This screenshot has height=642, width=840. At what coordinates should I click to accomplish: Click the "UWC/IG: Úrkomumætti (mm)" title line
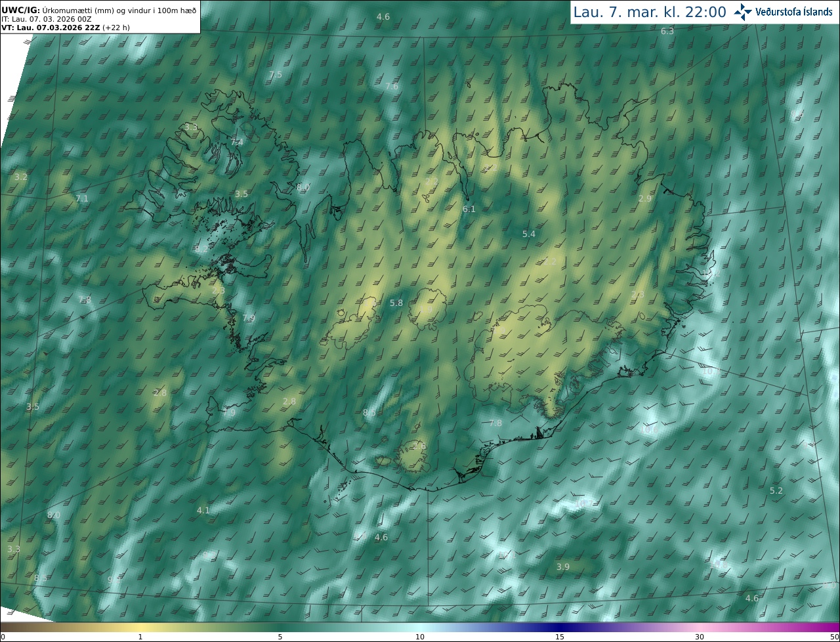pyautogui.click(x=98, y=11)
